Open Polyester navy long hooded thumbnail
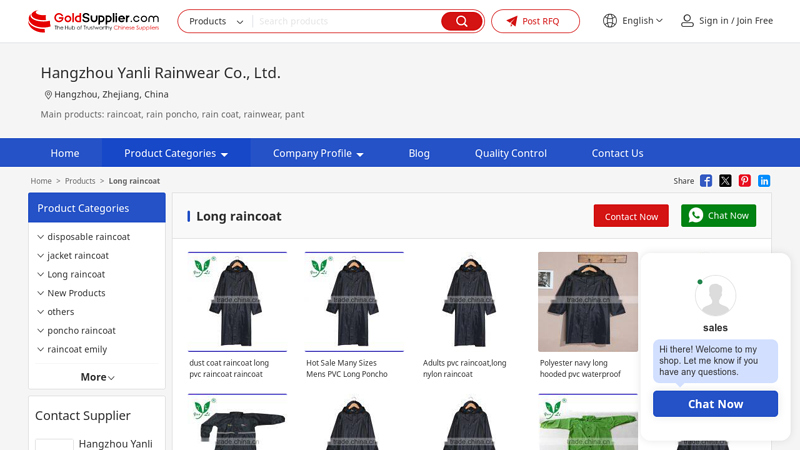Screen dimensions: 800x450 tap(588, 302)
